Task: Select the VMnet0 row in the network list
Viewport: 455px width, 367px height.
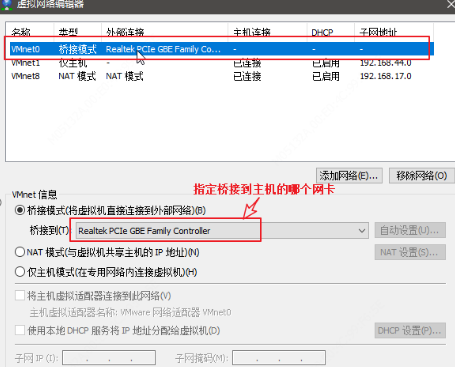Action: pos(222,49)
